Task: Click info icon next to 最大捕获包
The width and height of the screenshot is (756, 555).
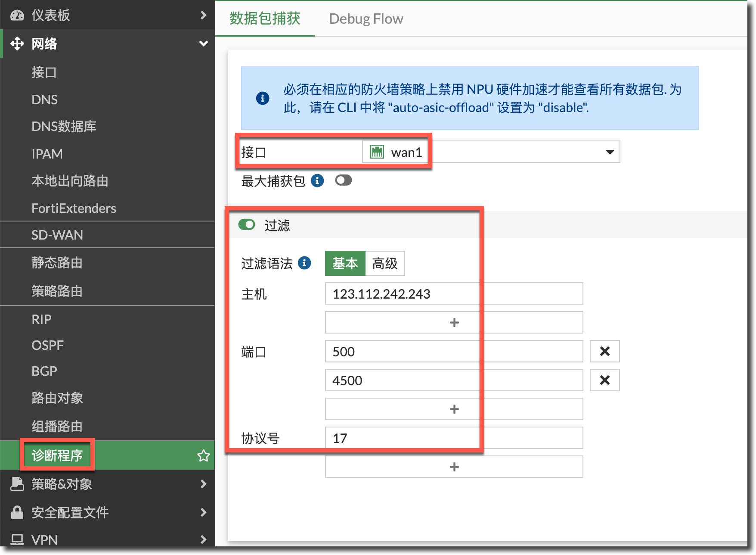Action: 317,181
